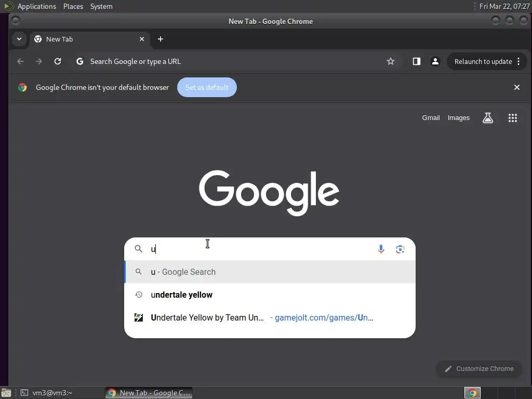Open the profile avatar menu
Screen dimensions: 532x399
[435, 61]
